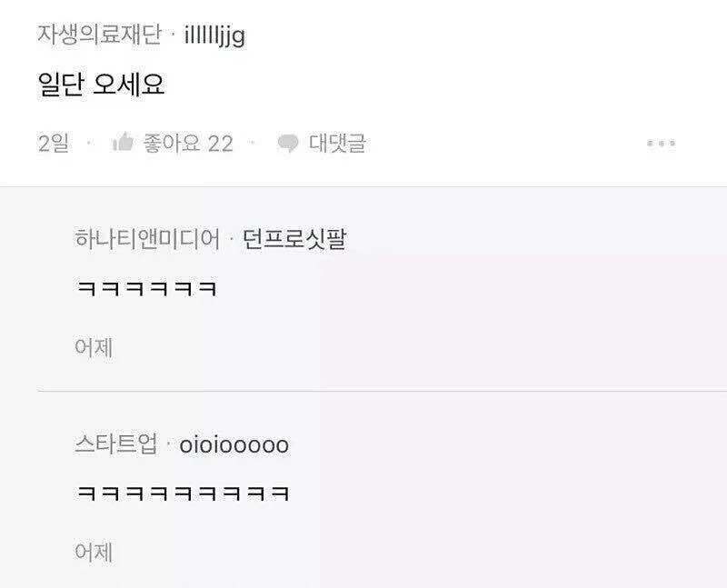Click 어제 timestamp under 던프로싯팔's reply
The width and height of the screenshot is (727, 588).
click(x=94, y=347)
